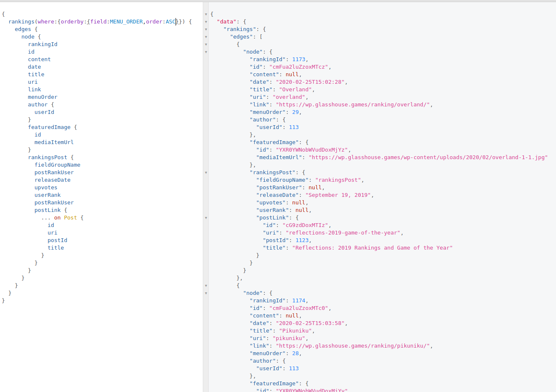Click the rankingId field in the query
Screen dimensions: 556x392
click(43, 44)
